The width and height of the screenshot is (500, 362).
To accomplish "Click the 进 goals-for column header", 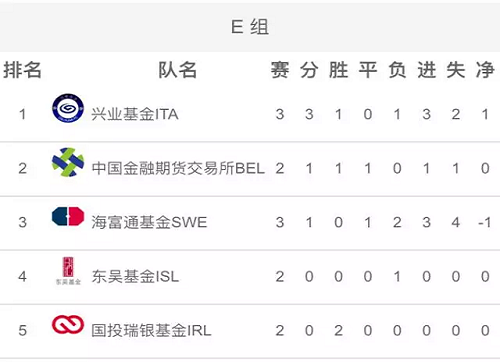I will click(x=427, y=70).
